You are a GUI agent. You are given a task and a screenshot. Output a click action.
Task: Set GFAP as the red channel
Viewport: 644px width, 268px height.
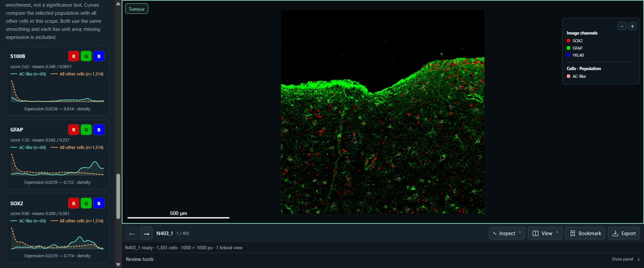coord(74,129)
